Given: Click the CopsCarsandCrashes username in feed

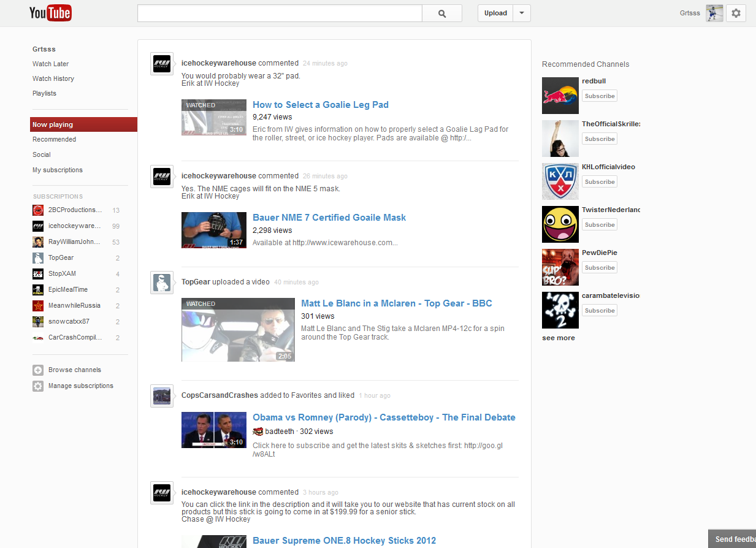Looking at the screenshot, I should click(x=220, y=396).
